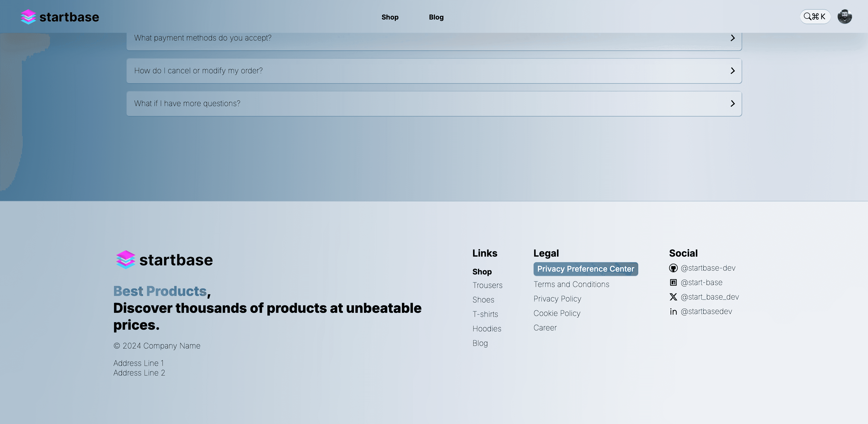Click the Shop menu item
868x424 pixels.
(x=390, y=17)
